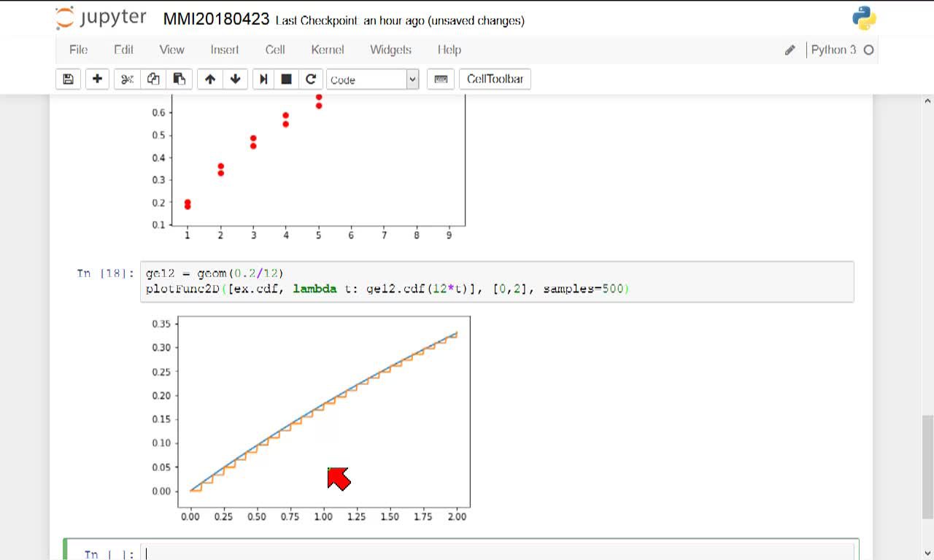Click the kernel idle circle indicator
The width and height of the screenshot is (934, 560).
[868, 50]
